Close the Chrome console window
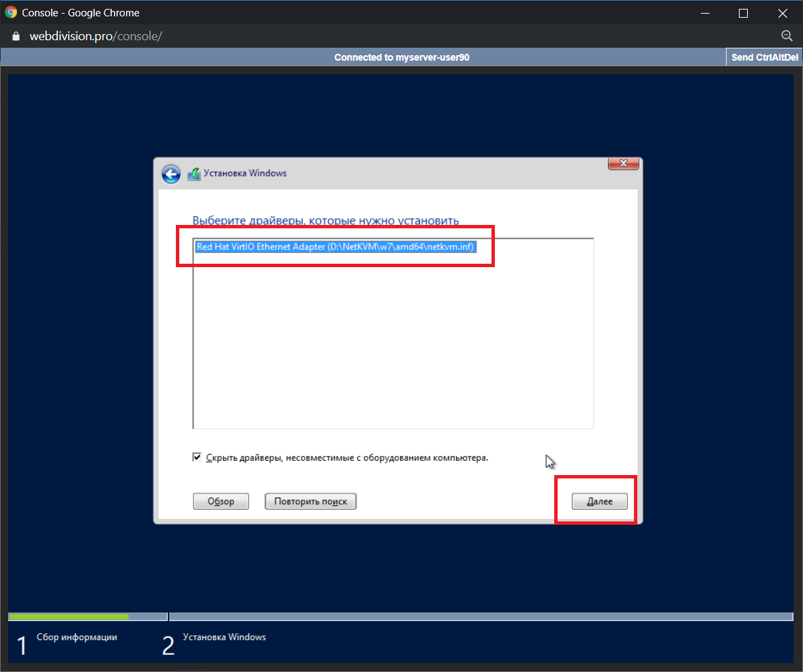 coord(781,13)
